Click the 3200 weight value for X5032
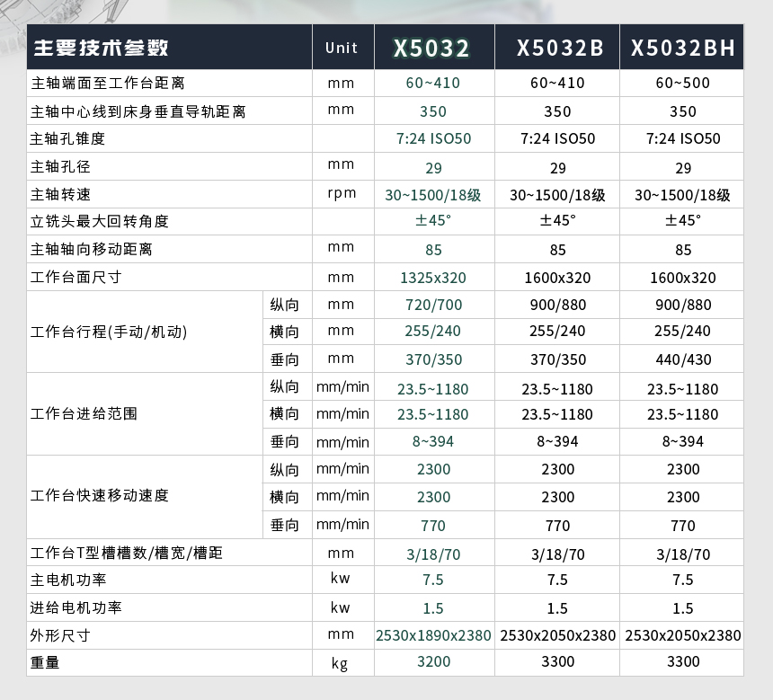Image resolution: width=773 pixels, height=700 pixels. point(433,662)
